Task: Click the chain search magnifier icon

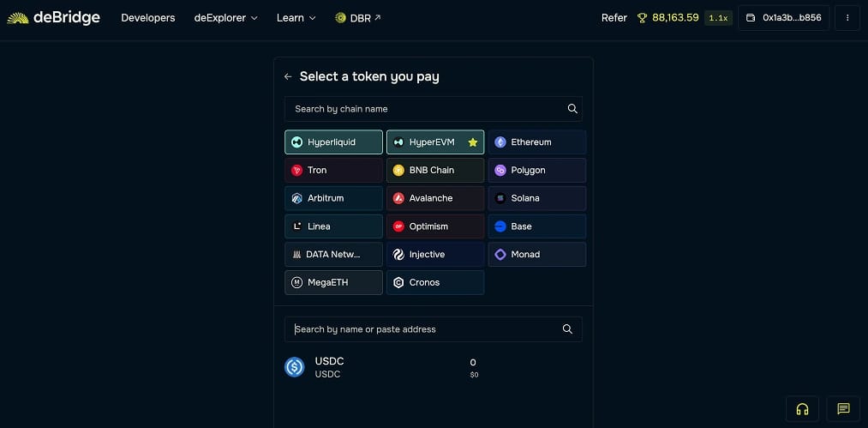Action: (572, 109)
